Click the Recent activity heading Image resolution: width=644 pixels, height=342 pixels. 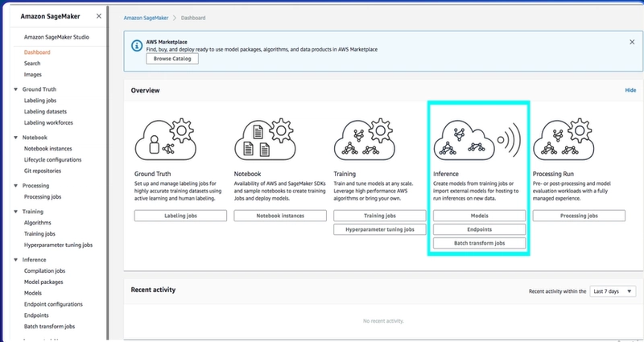click(153, 290)
